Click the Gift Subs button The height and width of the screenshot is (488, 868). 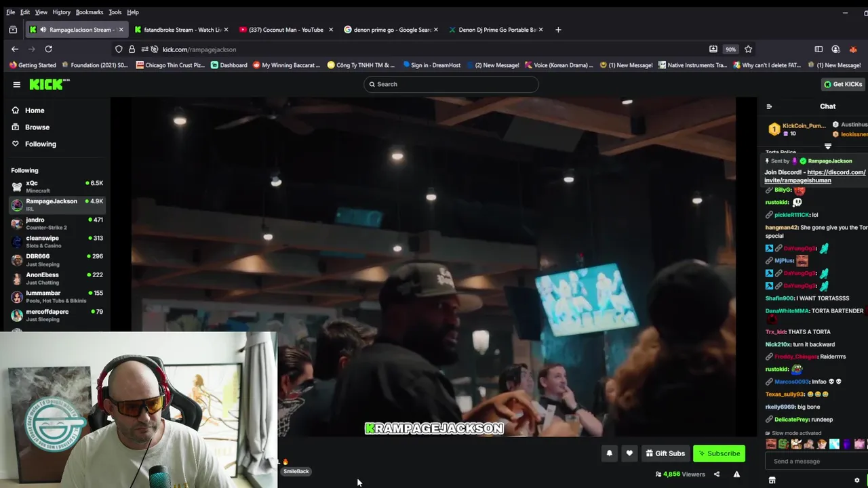pyautogui.click(x=665, y=453)
